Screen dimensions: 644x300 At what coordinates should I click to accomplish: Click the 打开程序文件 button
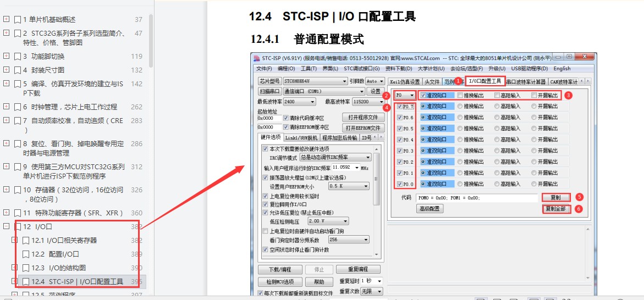(x=363, y=118)
